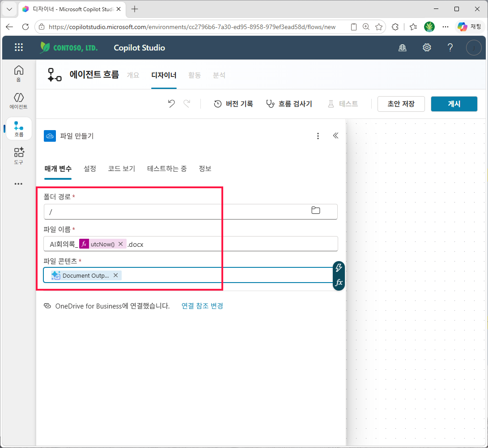Remove the Document Output token
The width and height of the screenshot is (488, 448).
click(115, 275)
